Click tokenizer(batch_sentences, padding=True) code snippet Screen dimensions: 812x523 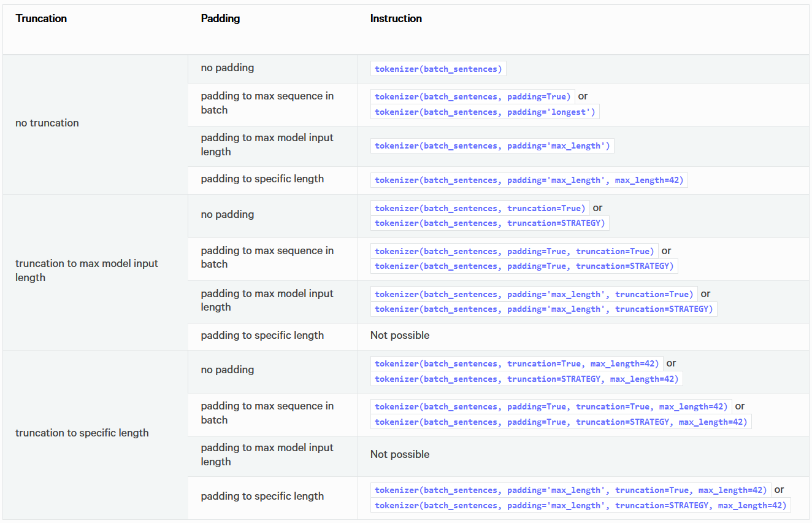point(472,96)
